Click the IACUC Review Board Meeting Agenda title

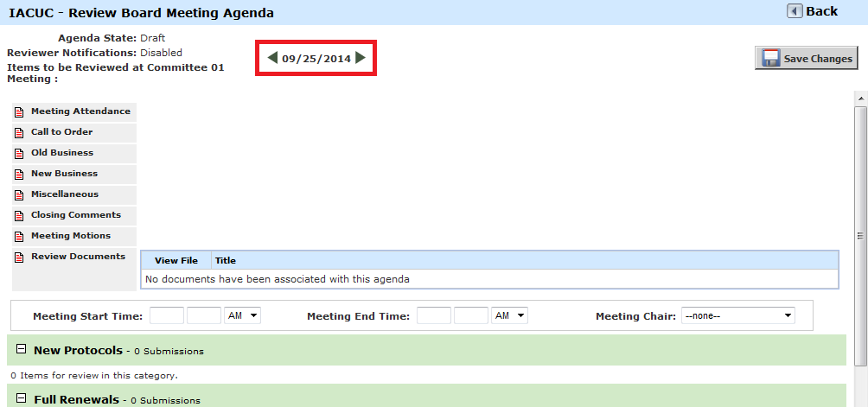point(141,13)
